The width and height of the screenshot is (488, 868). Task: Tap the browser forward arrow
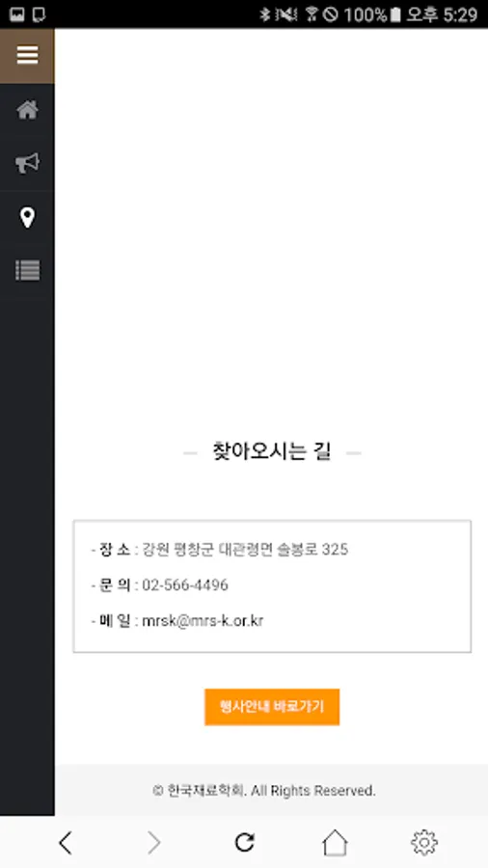pos(153,843)
